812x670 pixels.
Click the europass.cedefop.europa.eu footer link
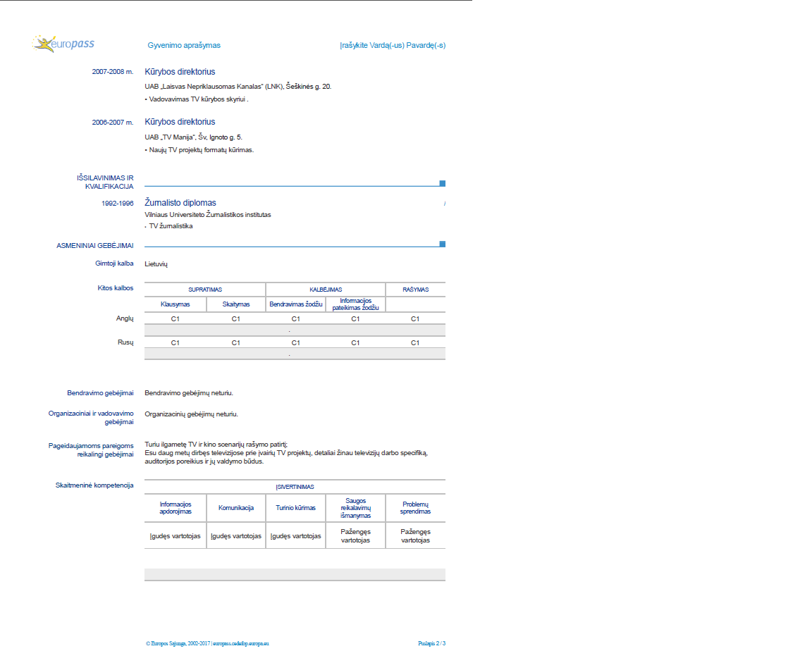(242, 643)
